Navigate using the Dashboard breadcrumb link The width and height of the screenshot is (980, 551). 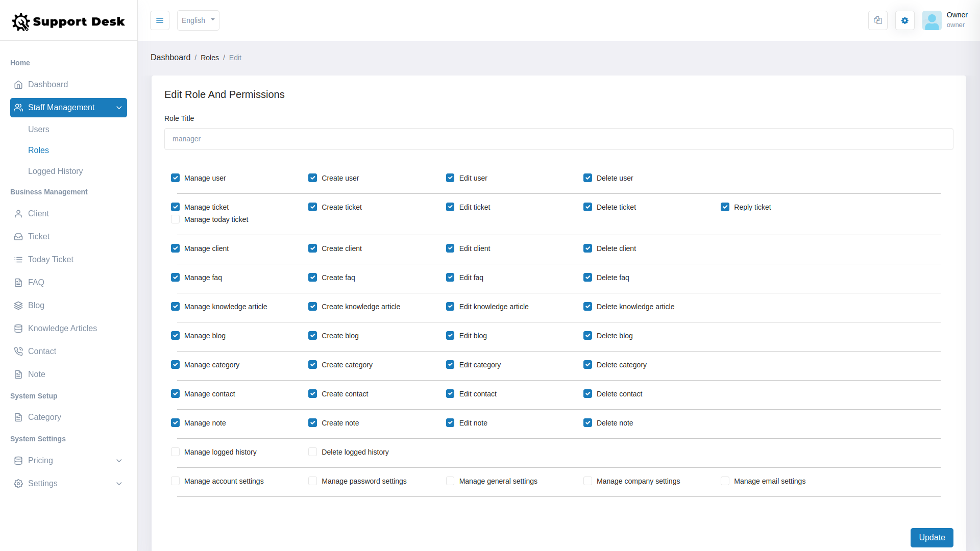170,57
